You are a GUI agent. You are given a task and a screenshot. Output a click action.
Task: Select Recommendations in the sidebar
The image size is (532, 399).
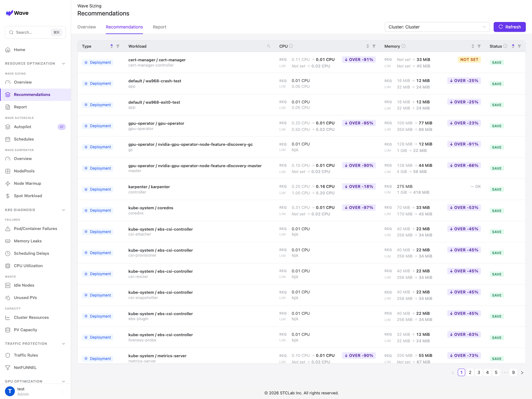35,94
